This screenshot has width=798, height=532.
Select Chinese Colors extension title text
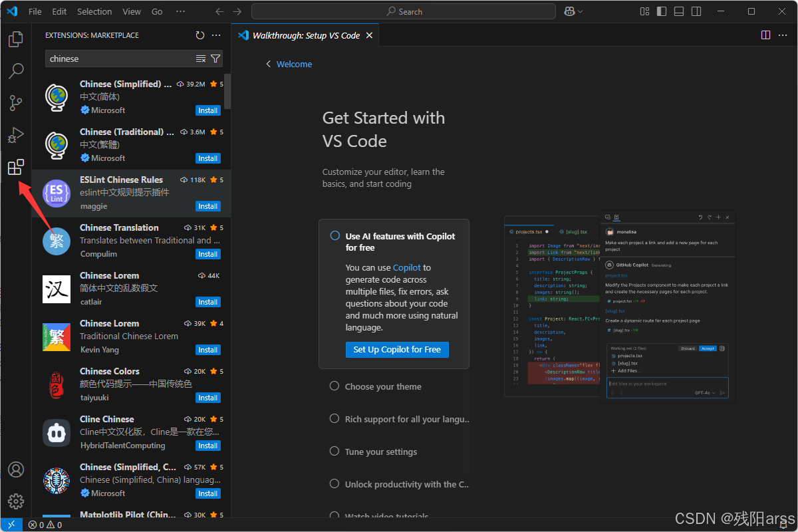[110, 371]
